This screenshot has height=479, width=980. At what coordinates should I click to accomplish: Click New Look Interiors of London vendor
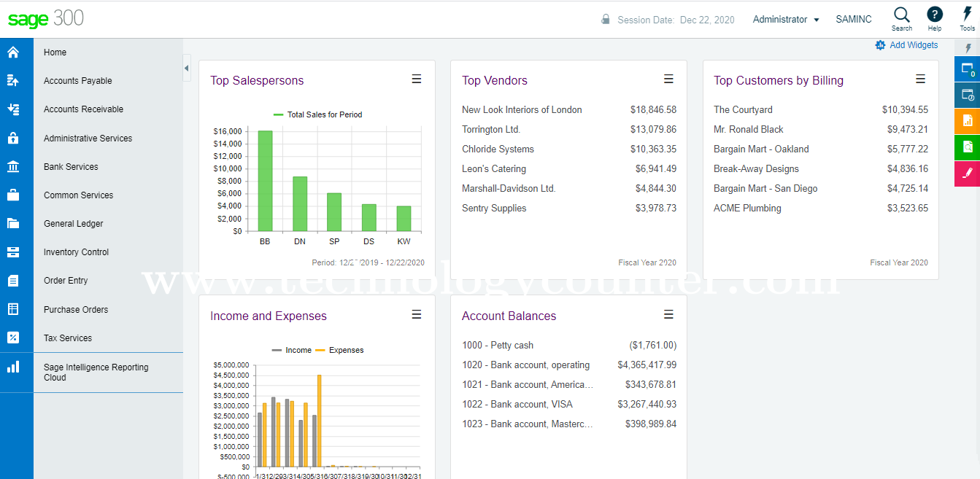[522, 110]
